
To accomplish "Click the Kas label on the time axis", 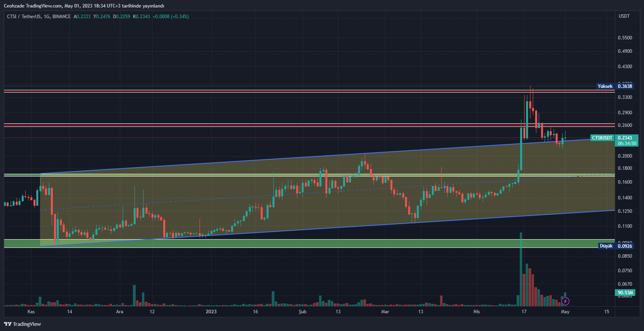I will point(31,312).
